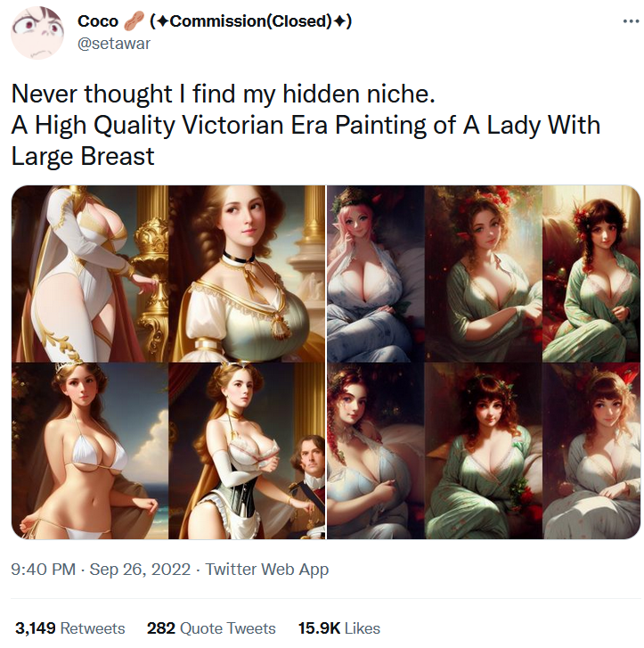Click the peanut emoji in display name
This screenshot has width=644, height=648.
coord(134,21)
